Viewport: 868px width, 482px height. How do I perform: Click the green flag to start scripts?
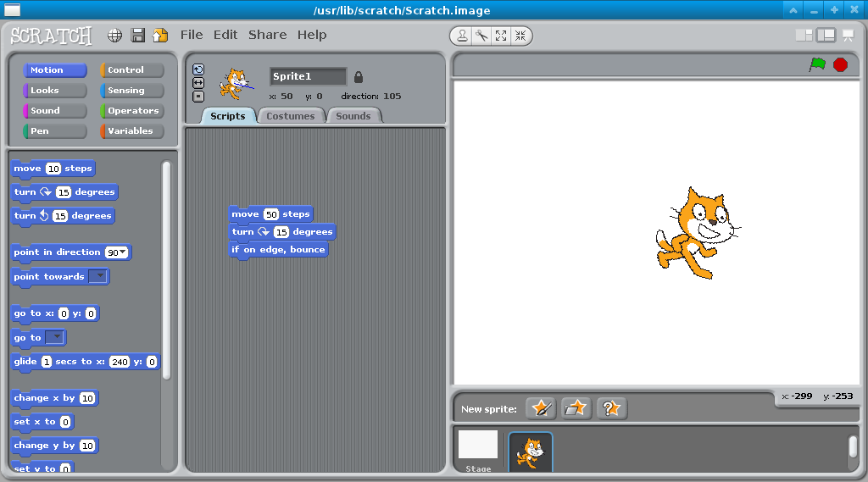(x=817, y=64)
